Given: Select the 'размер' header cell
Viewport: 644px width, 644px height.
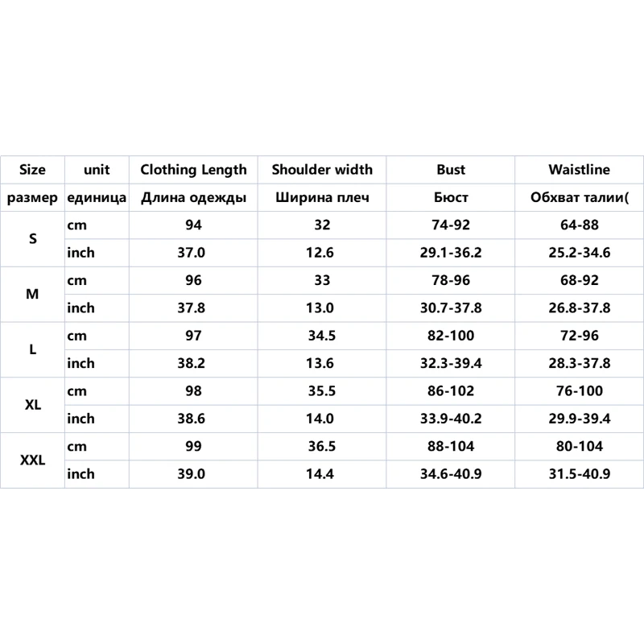Looking at the screenshot, I should 32,198.
